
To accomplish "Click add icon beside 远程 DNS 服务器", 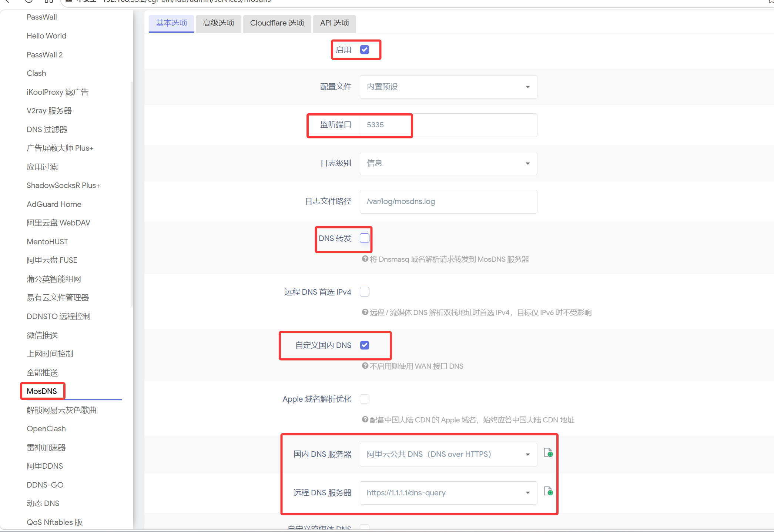I will 548,491.
